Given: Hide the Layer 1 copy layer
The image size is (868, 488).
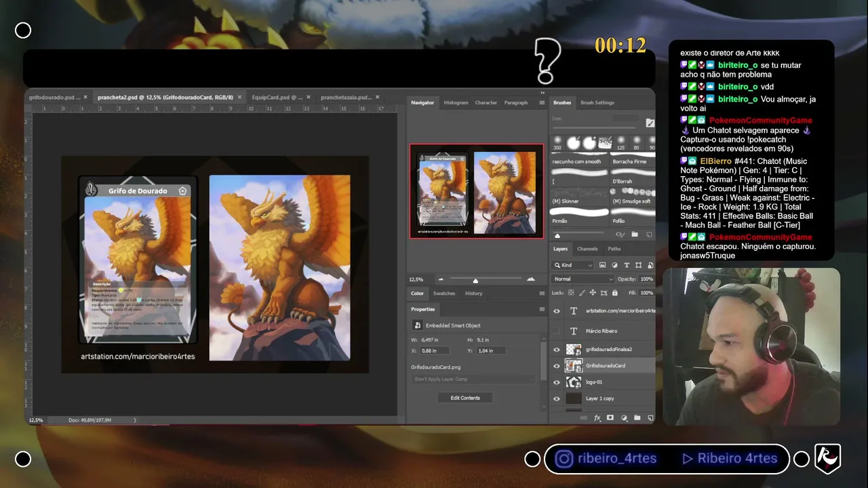Looking at the screenshot, I should (557, 399).
